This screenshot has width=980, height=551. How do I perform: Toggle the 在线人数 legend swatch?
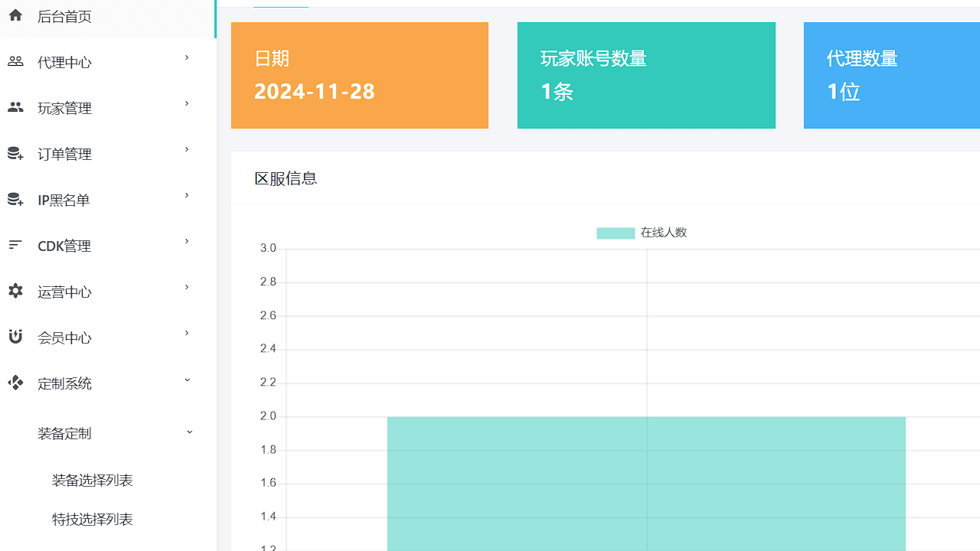click(x=615, y=233)
